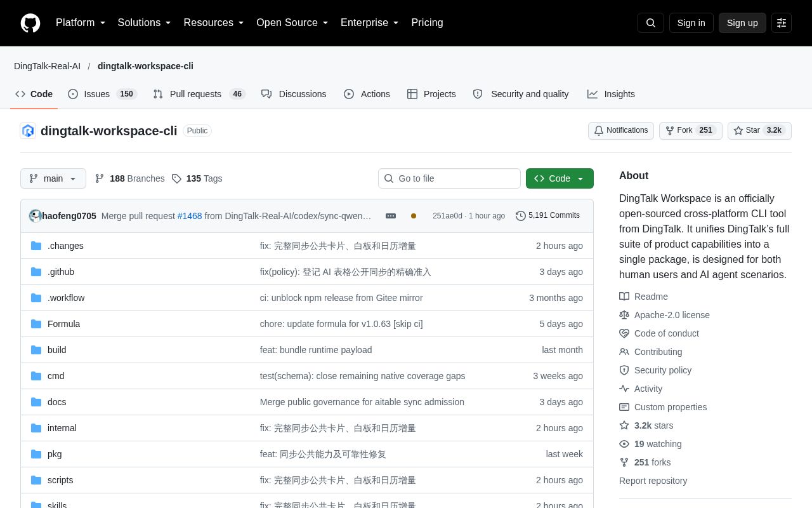Expand the Solutions menu
This screenshot has height=508, width=812.
tap(145, 23)
